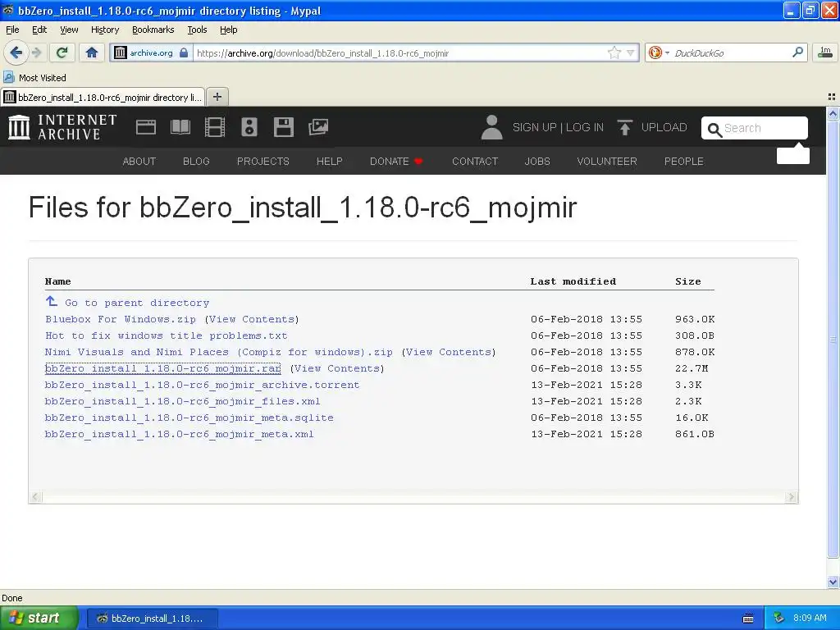Open the Most Visited bookmarks folder

point(34,78)
